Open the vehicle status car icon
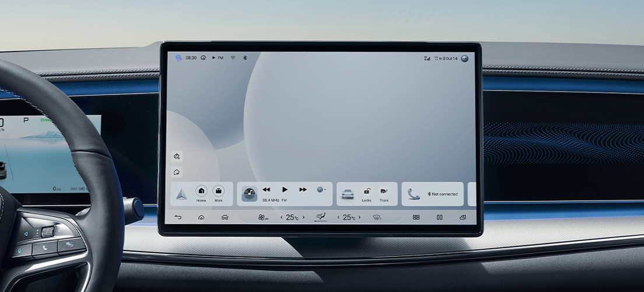 click(348, 194)
